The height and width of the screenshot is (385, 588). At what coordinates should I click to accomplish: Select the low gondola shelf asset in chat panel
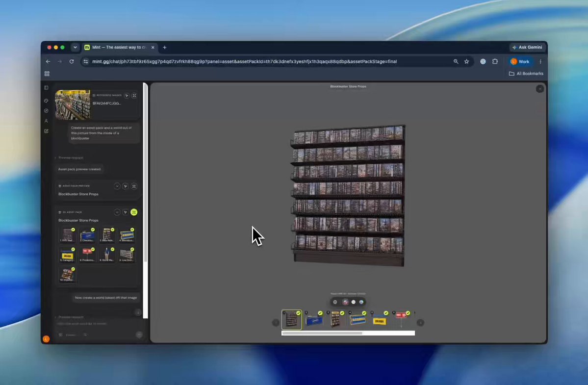pos(127,255)
